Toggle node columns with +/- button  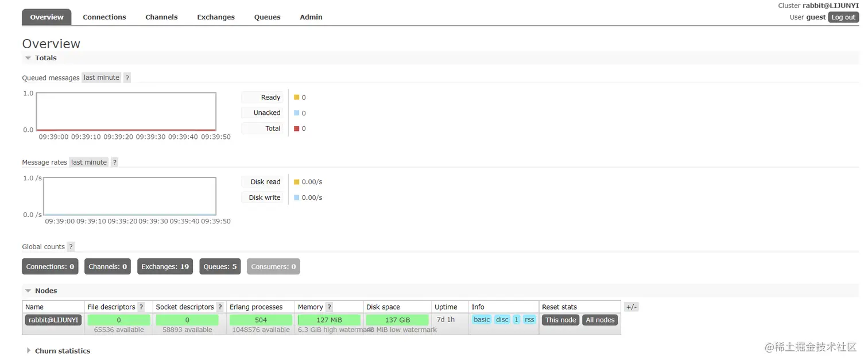(631, 307)
